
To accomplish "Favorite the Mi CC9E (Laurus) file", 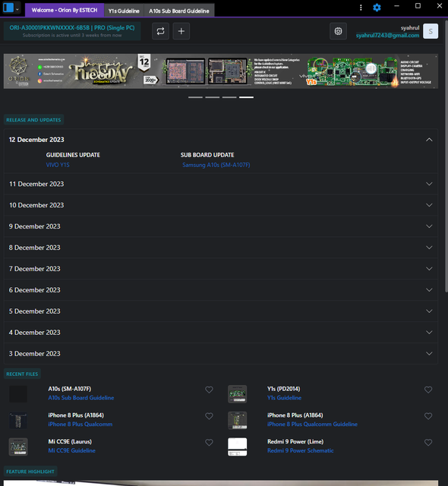I will (209, 442).
